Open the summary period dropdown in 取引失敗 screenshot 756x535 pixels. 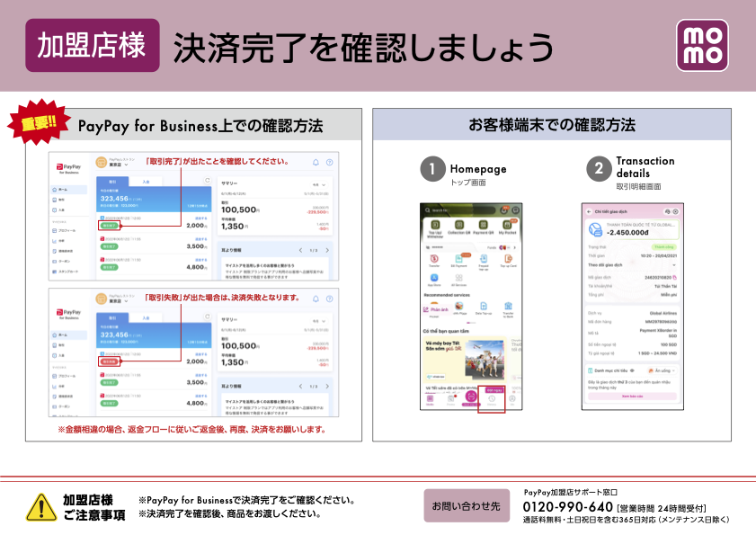pyautogui.click(x=319, y=321)
